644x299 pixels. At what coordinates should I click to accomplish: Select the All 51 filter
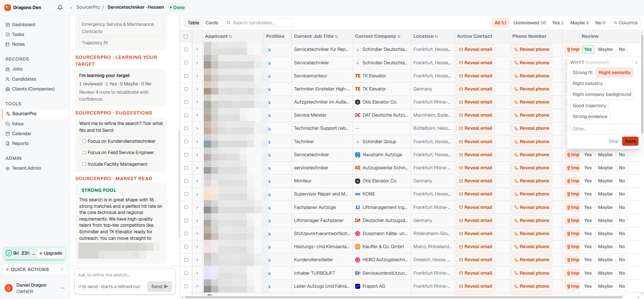pyautogui.click(x=501, y=23)
